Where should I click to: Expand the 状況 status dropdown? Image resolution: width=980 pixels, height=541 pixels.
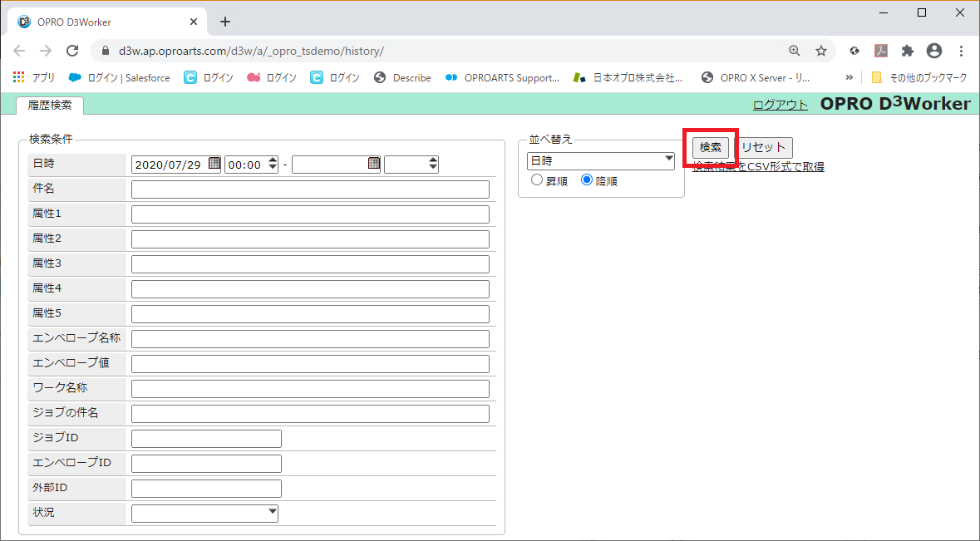tap(204, 513)
